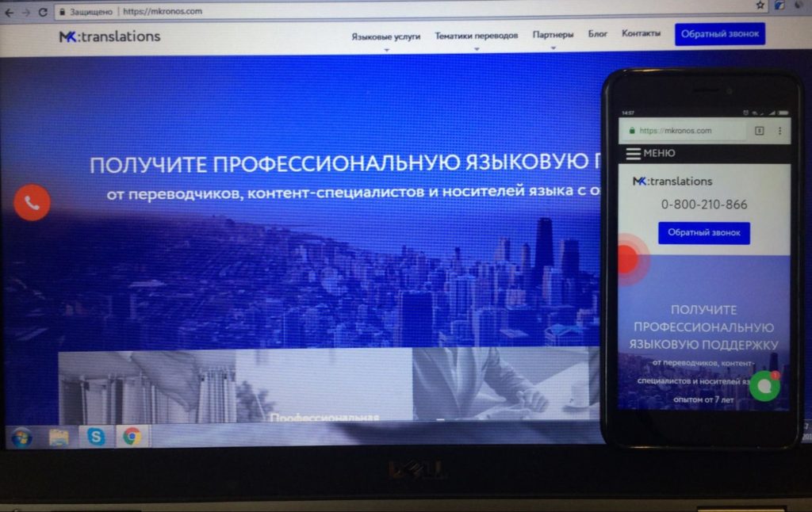Expand the arrow under Партнеры
The width and height of the screenshot is (812, 512).
(553, 48)
